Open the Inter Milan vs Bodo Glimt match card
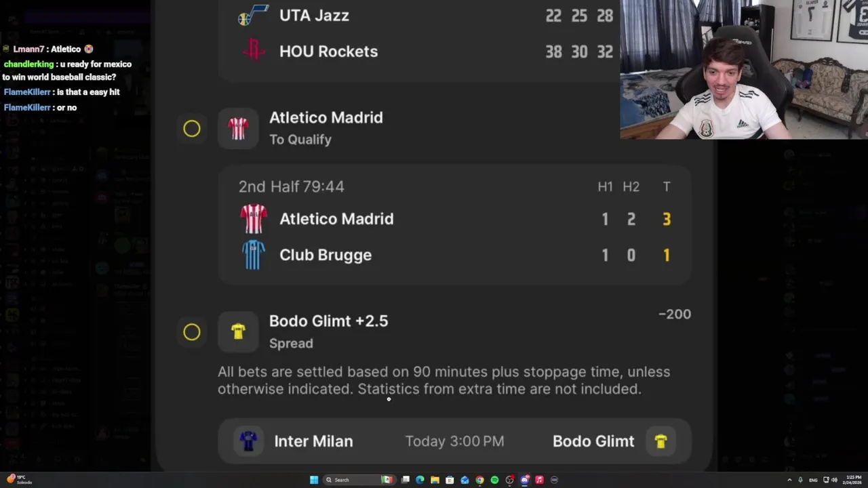This screenshot has height=488, width=868. tap(454, 441)
